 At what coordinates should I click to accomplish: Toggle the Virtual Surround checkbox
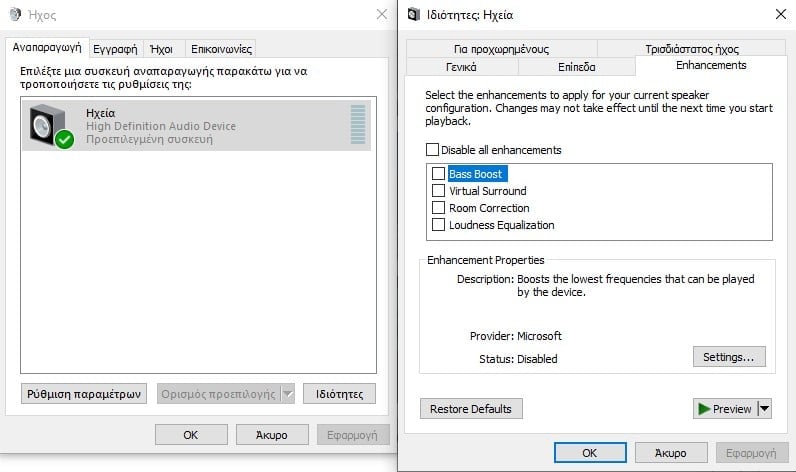click(438, 191)
